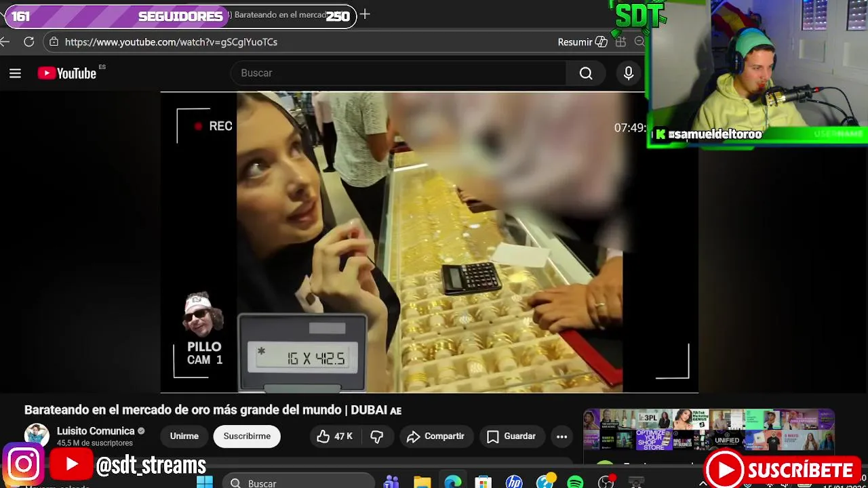868x488 pixels.
Task: Open the Luisito Comunica channel link
Action: [96, 431]
